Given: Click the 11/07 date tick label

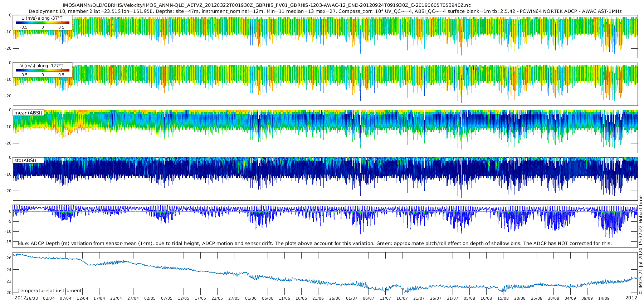Looking at the screenshot, I should (x=385, y=298).
